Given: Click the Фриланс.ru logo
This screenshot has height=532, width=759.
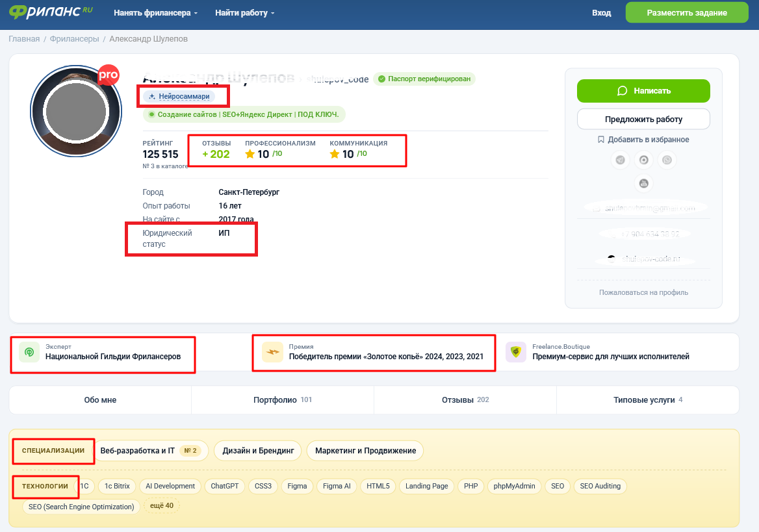Looking at the screenshot, I should coord(51,12).
